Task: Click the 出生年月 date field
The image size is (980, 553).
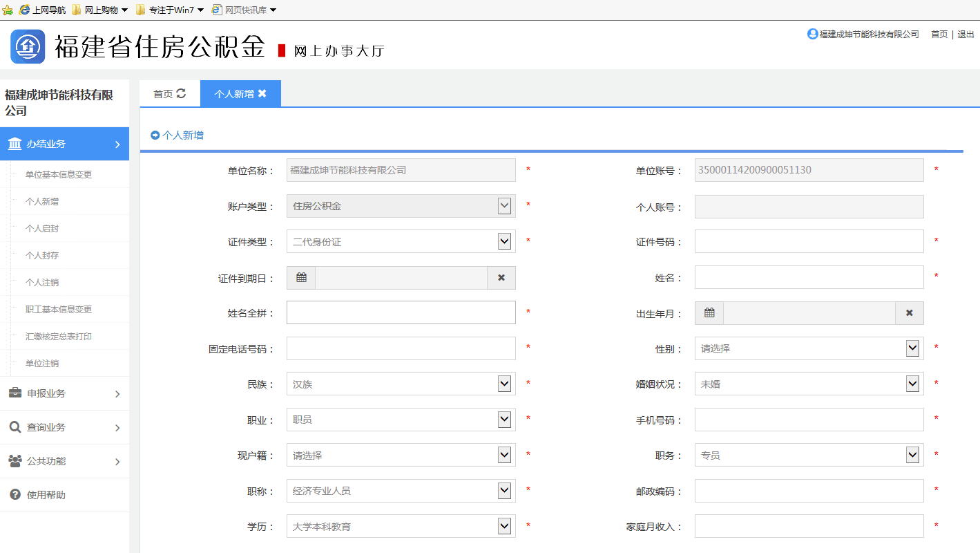Action: click(x=809, y=312)
